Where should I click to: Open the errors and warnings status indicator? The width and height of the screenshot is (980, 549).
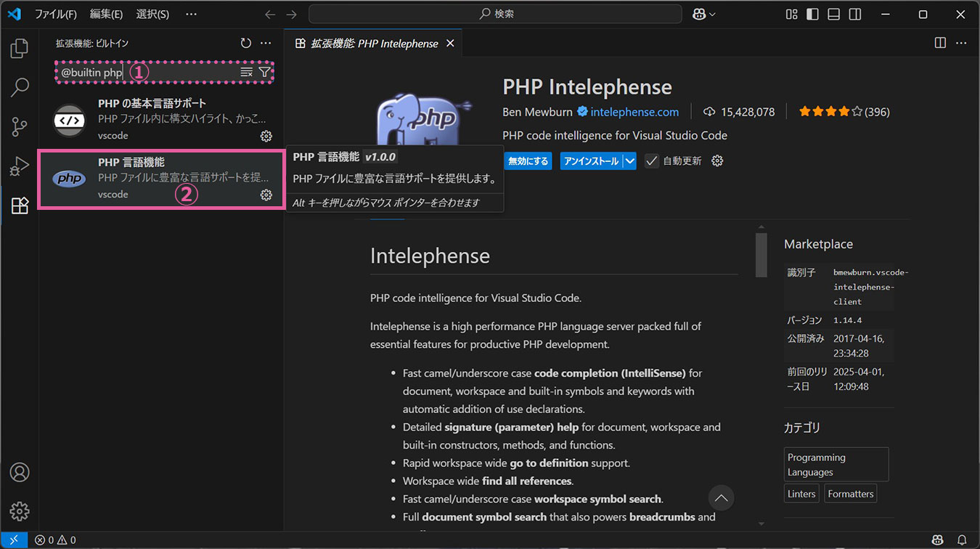(55, 540)
